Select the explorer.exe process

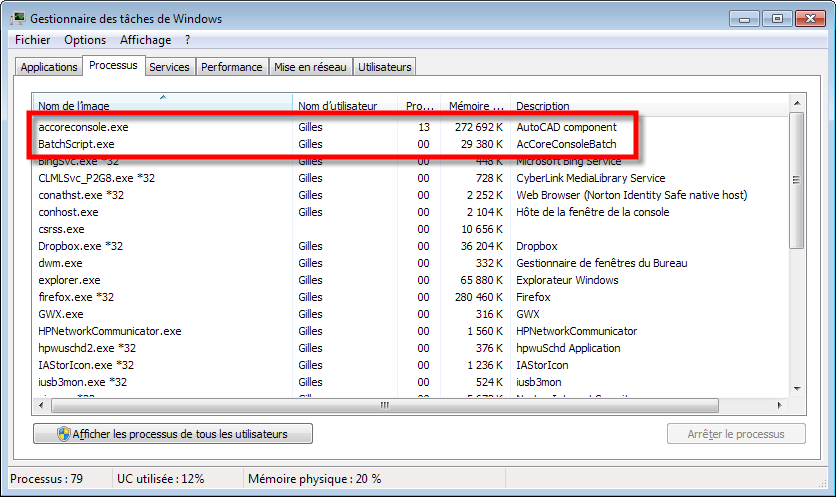[x=411, y=280]
